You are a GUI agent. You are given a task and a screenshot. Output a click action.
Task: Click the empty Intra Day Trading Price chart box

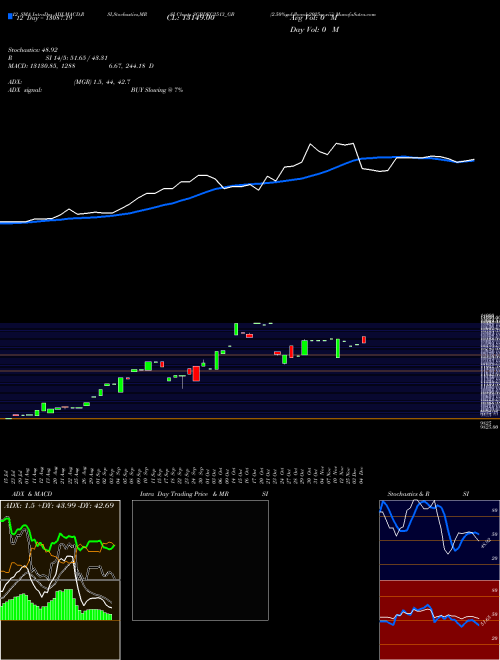coord(200,560)
